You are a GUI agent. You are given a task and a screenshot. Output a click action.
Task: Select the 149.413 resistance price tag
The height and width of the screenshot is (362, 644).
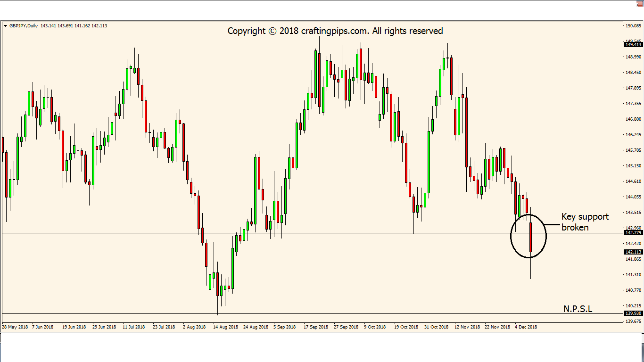(x=633, y=45)
